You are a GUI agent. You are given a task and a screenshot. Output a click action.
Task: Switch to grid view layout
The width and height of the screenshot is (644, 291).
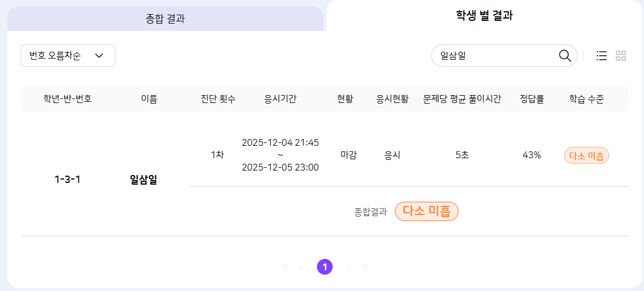621,56
